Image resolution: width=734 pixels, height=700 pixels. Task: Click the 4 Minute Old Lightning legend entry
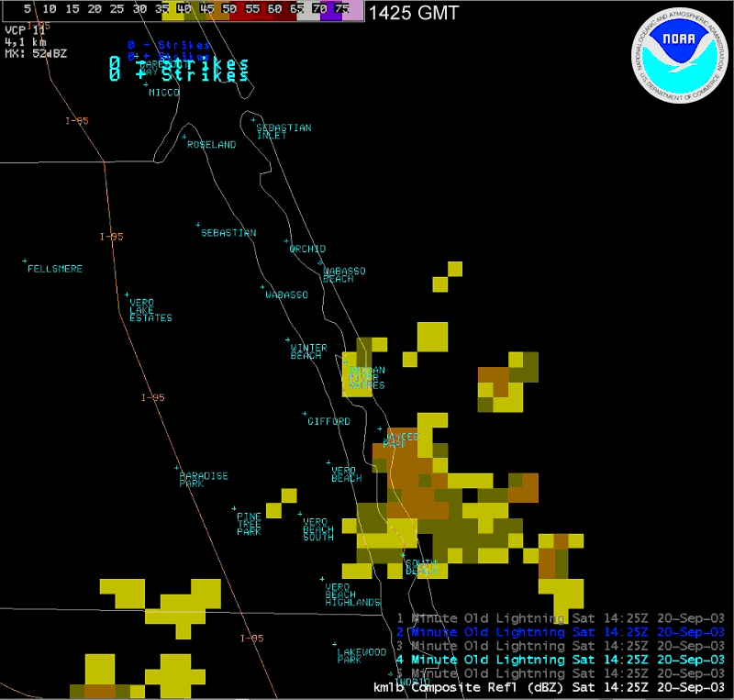[560, 660]
